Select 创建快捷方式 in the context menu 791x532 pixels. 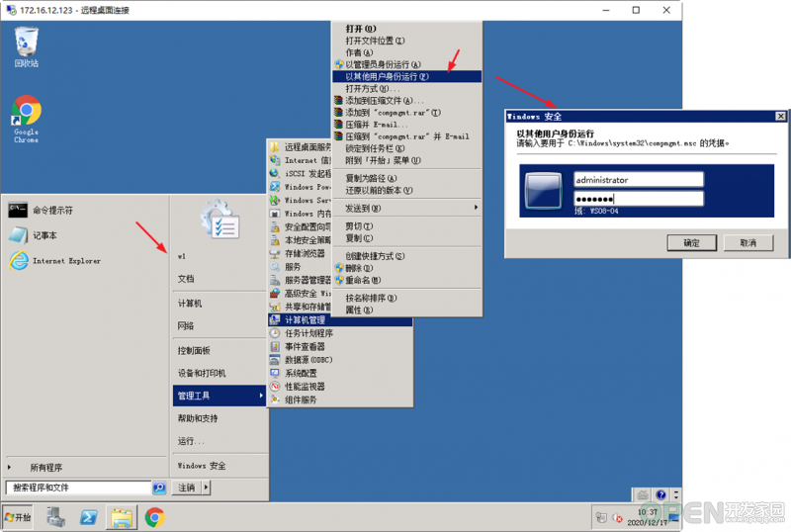click(x=406, y=256)
